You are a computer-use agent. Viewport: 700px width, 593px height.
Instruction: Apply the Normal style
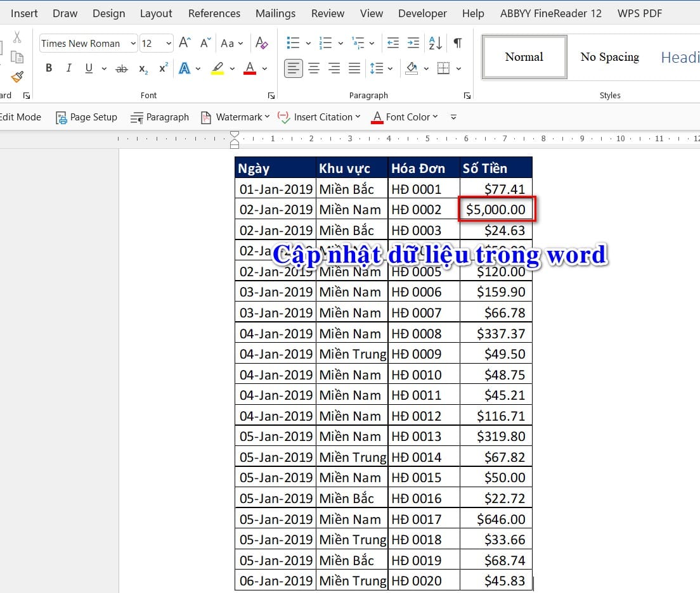(524, 57)
